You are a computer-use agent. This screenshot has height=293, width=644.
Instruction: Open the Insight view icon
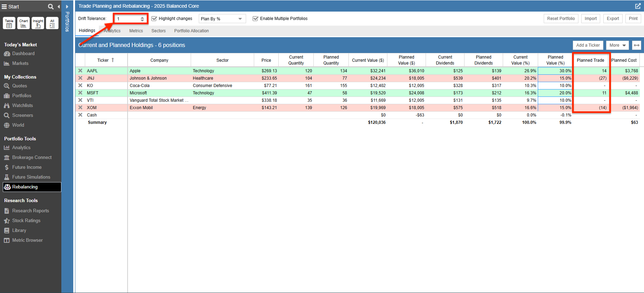pyautogui.click(x=38, y=23)
